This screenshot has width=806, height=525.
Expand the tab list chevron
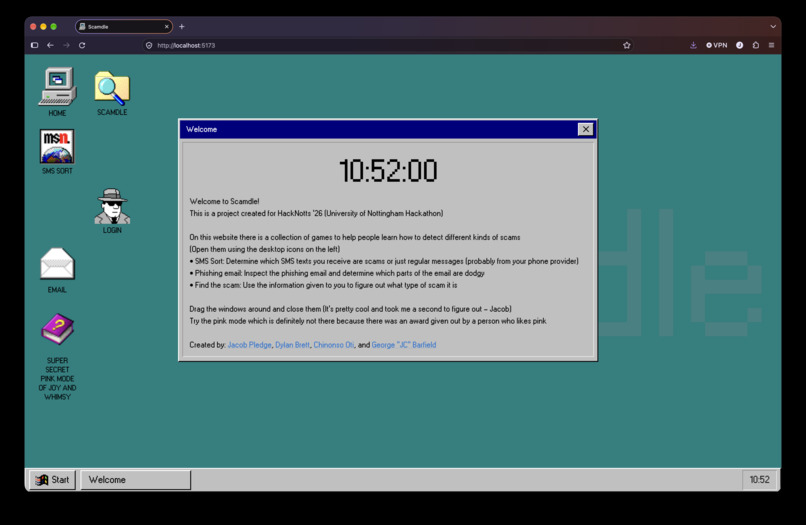(x=773, y=26)
